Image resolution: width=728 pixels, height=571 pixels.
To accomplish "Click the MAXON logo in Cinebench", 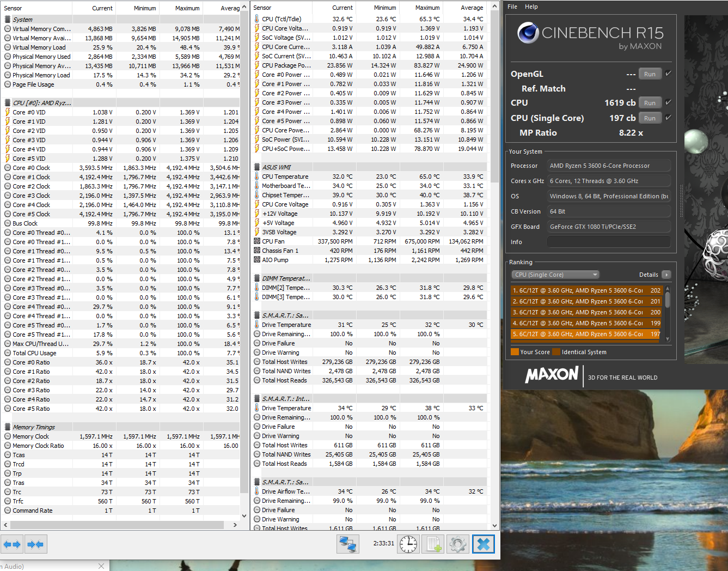I will point(552,375).
